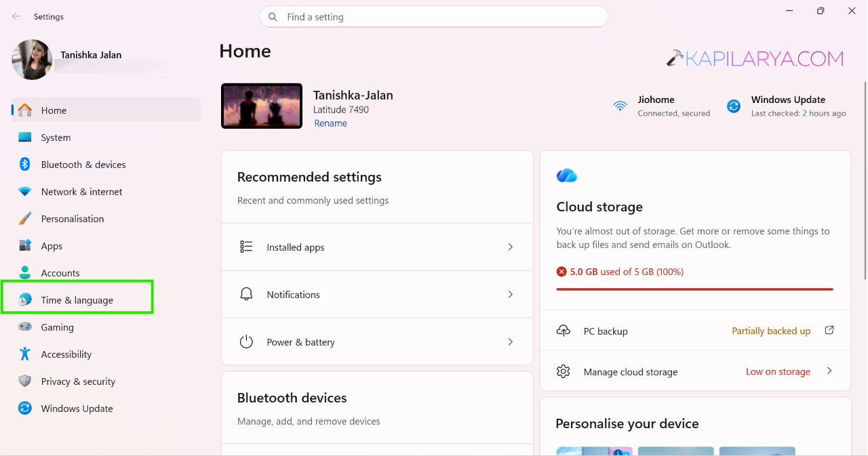Click the Accounts person icon
This screenshot has height=456, width=868.
coord(25,272)
